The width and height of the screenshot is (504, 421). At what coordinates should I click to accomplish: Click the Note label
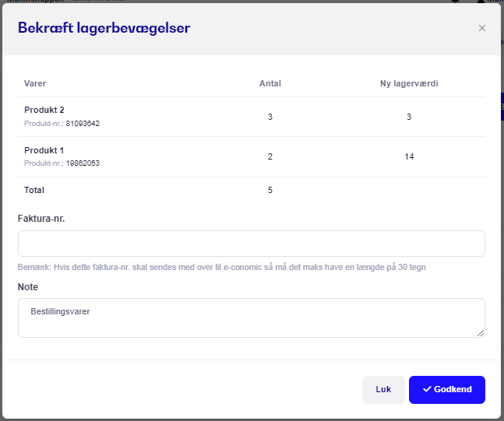pos(27,287)
